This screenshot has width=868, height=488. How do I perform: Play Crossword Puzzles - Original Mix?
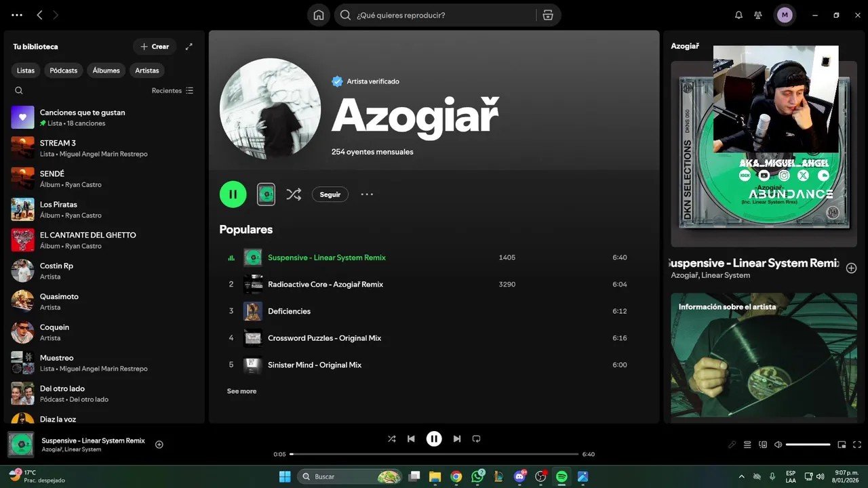point(434,338)
